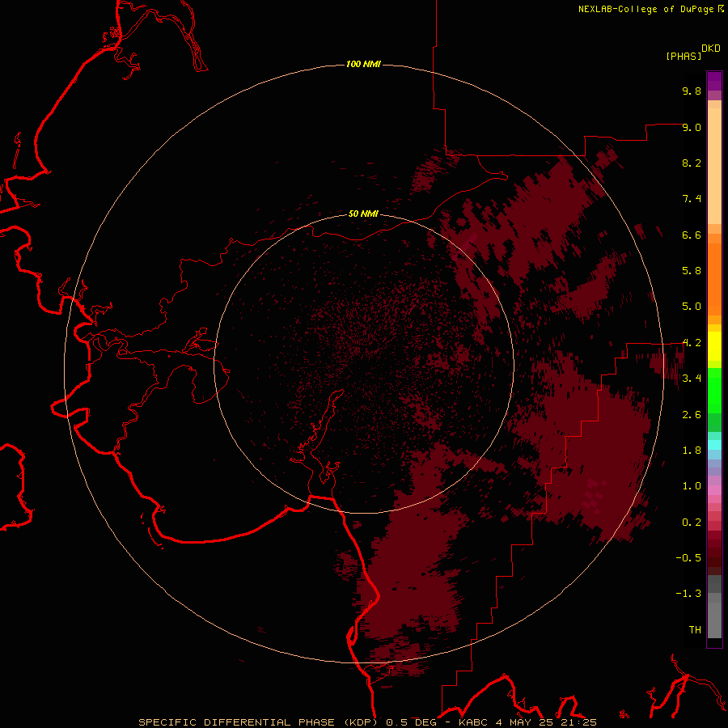
Task: Click the 5.0 value on the color scale
Action: 692,307
